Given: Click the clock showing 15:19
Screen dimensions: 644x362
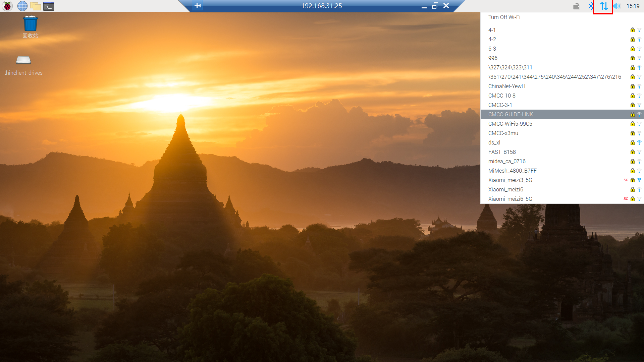Looking at the screenshot, I should 633,6.
